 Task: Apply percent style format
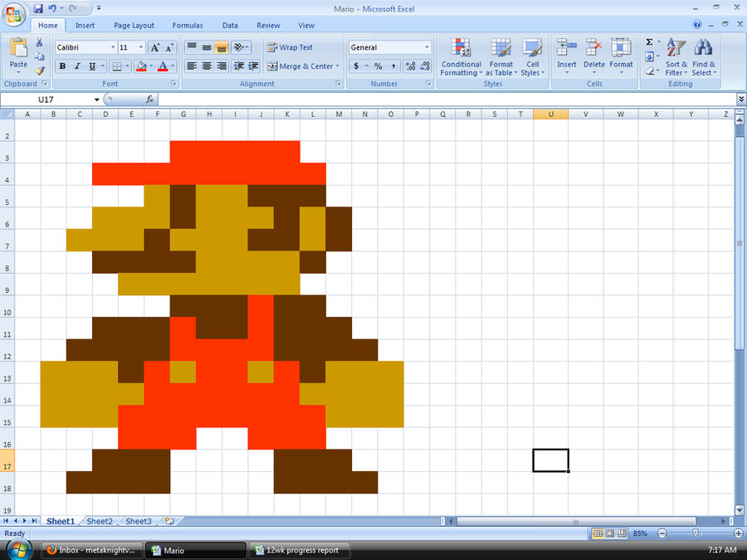pos(378,66)
